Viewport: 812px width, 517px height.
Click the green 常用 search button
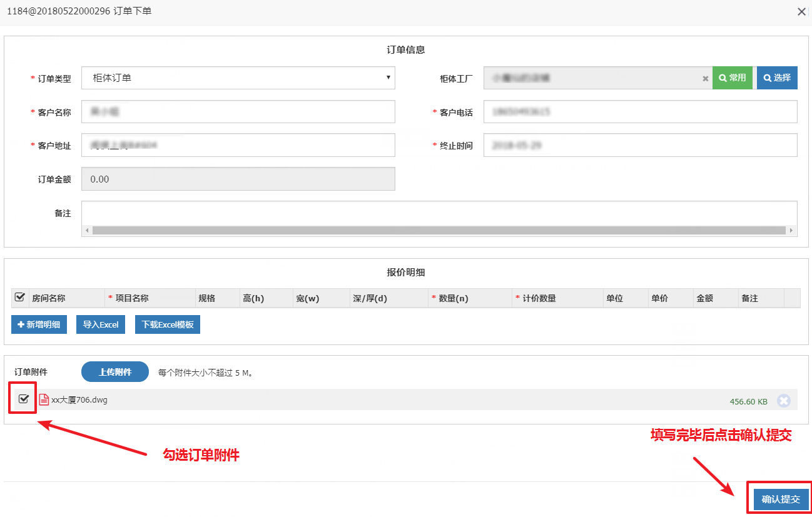click(733, 78)
